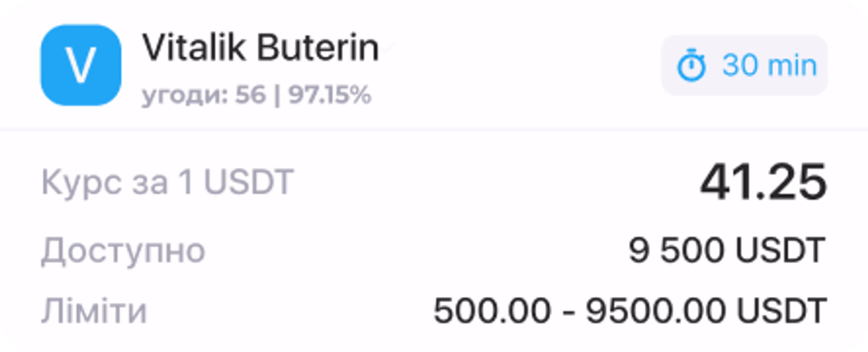Click the faint verified checkmark beside the name

coord(386,47)
